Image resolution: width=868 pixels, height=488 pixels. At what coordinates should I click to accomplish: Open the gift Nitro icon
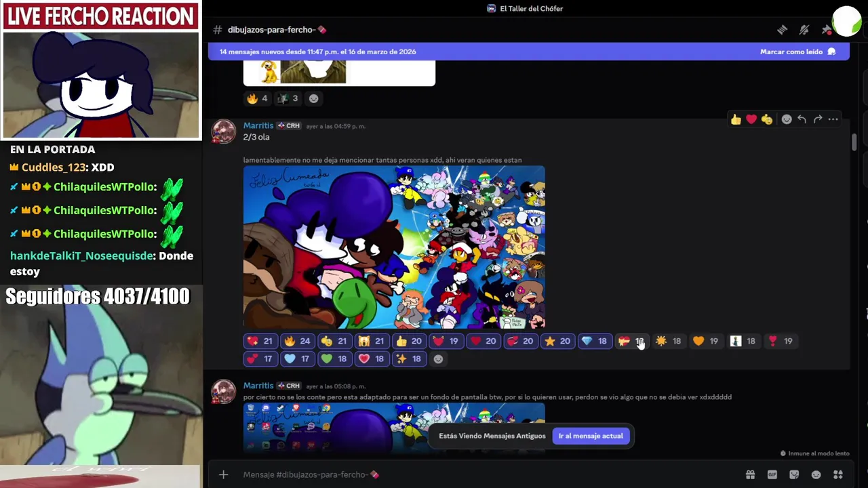pos(750,474)
